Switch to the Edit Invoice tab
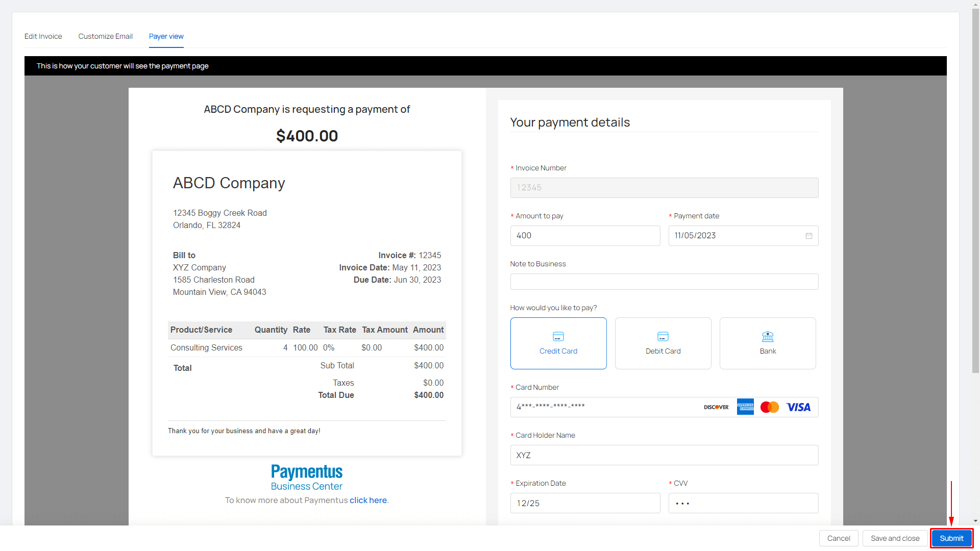Image resolution: width=980 pixels, height=551 pixels. (43, 36)
